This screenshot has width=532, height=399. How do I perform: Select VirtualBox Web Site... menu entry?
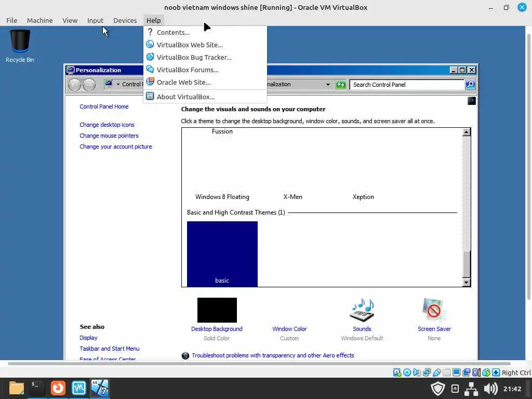click(x=205, y=45)
